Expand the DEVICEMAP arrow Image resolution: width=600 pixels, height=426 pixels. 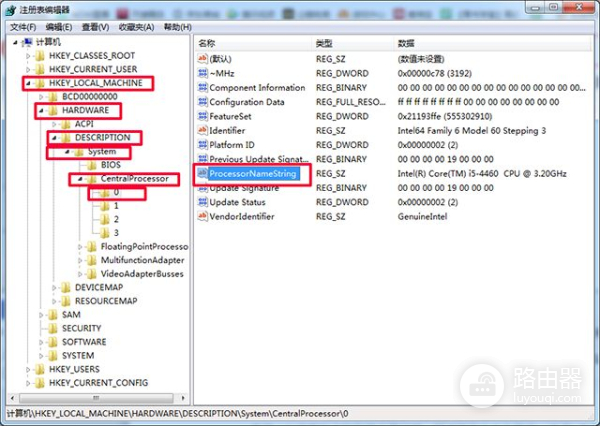click(54, 287)
